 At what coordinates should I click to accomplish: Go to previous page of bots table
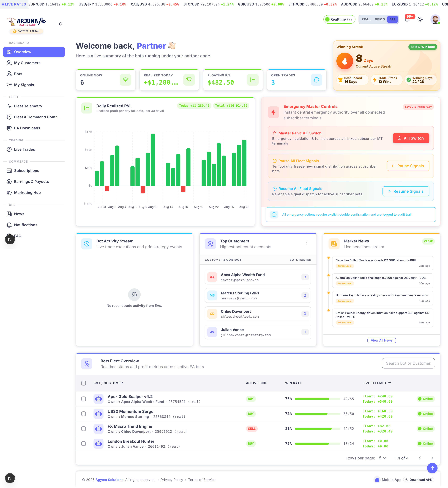pyautogui.click(x=420, y=458)
